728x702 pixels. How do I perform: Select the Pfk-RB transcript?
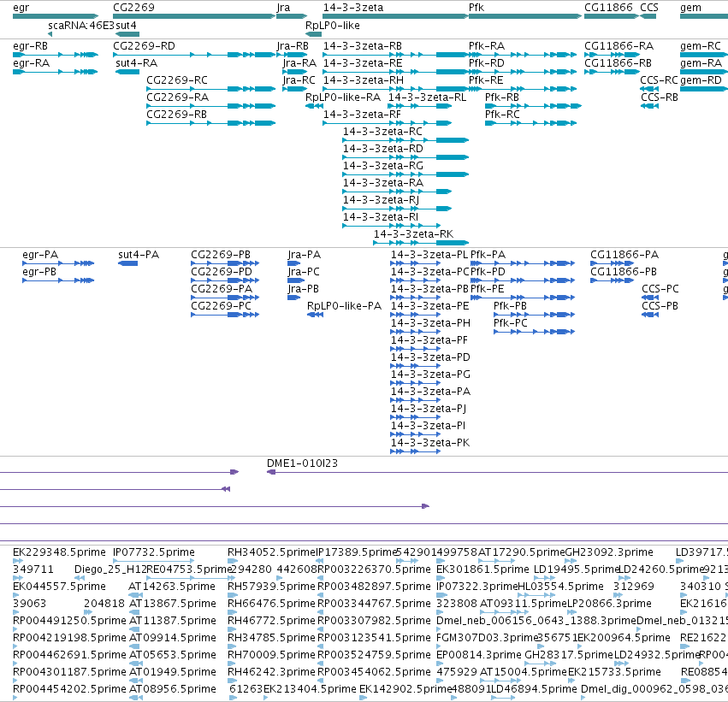[533, 106]
